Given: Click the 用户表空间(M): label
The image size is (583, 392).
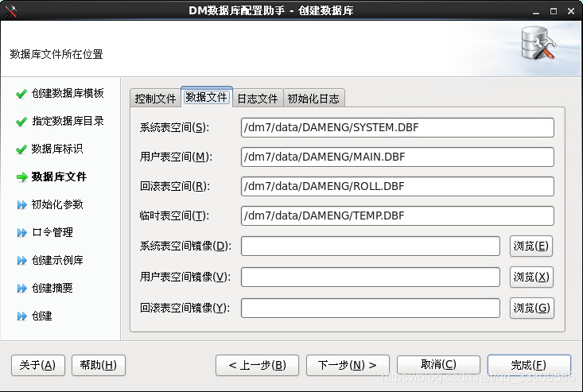Looking at the screenshot, I should 176,157.
